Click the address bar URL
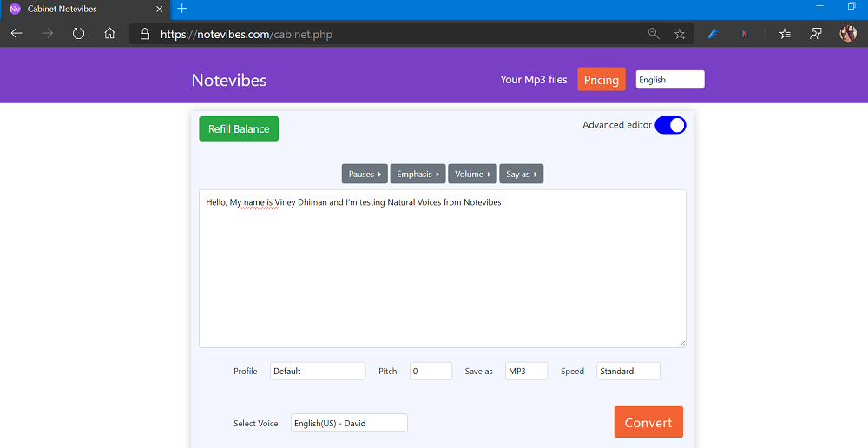Image resolution: width=868 pixels, height=448 pixels. click(x=247, y=35)
